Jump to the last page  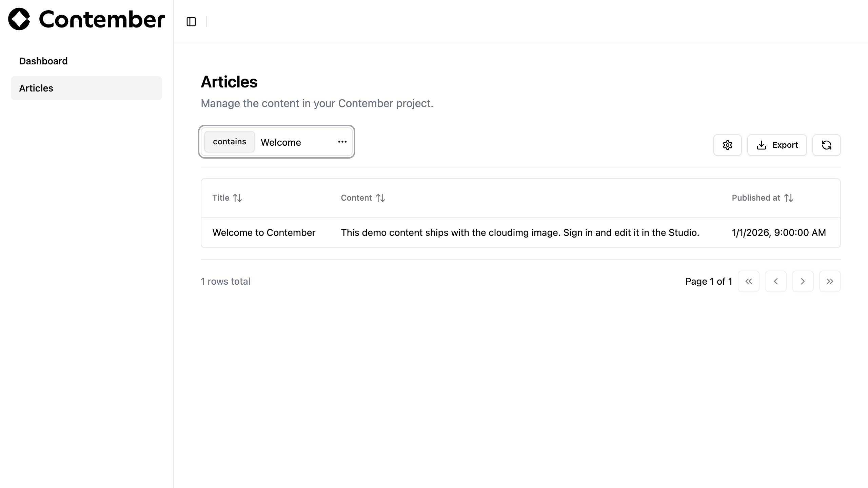[830, 281]
